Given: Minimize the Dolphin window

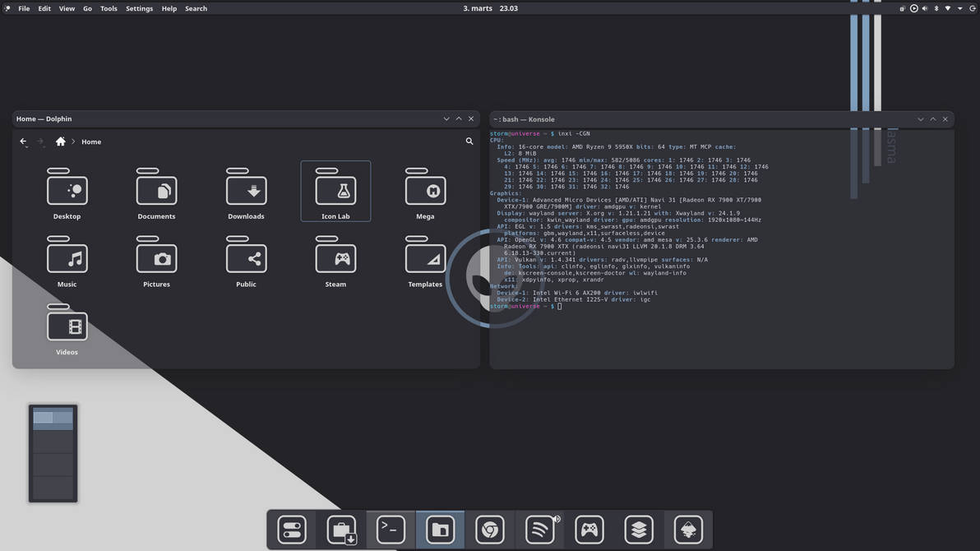Looking at the screenshot, I should pos(446,118).
